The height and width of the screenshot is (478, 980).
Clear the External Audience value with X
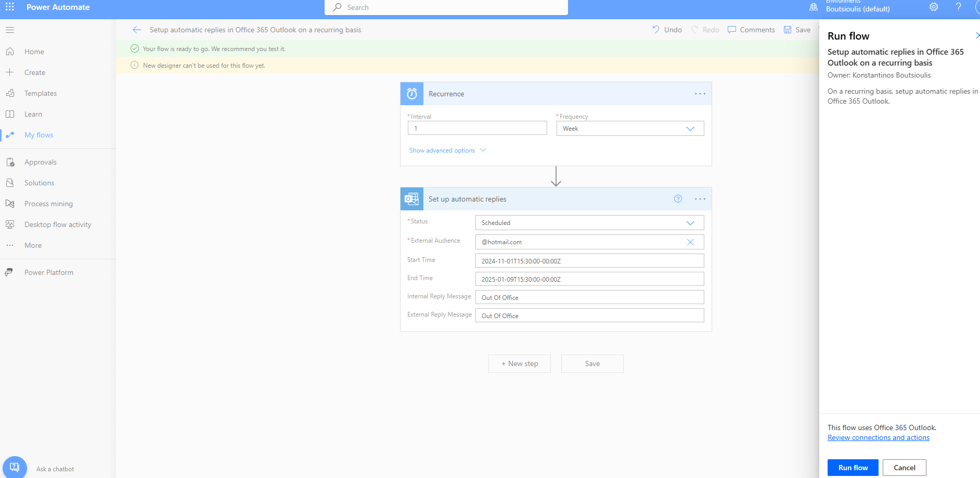tap(690, 242)
